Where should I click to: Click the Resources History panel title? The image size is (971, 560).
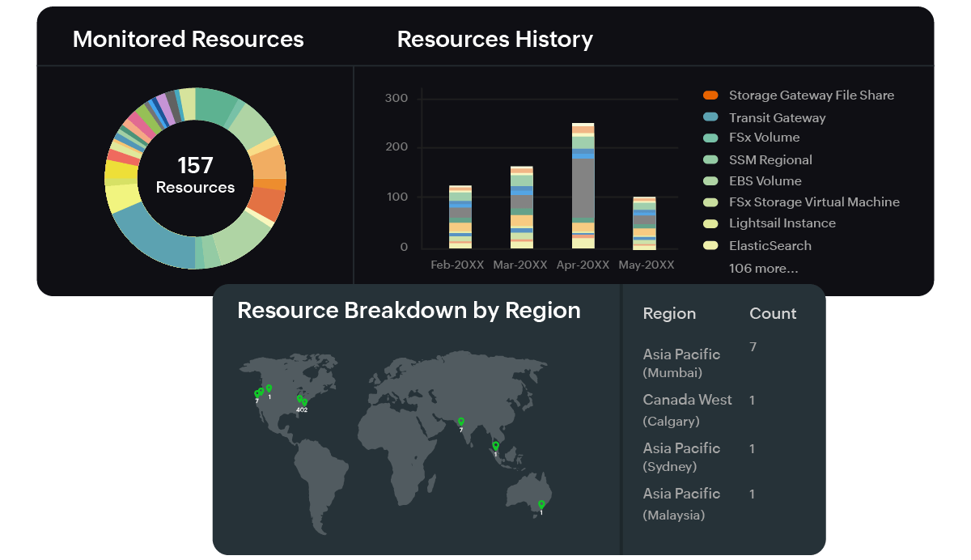pyautogui.click(x=494, y=39)
